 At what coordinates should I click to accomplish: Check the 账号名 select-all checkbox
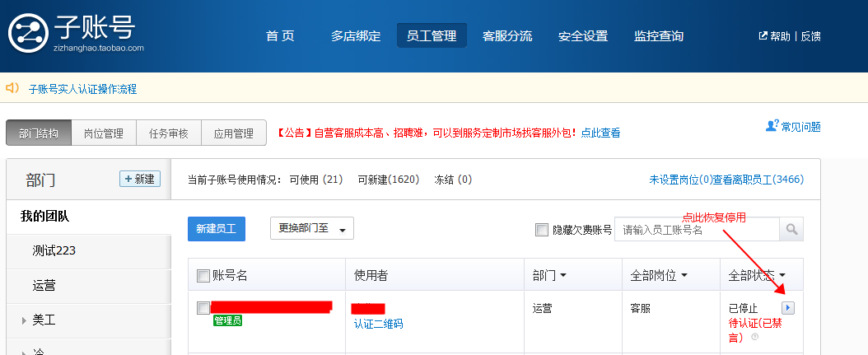203,276
